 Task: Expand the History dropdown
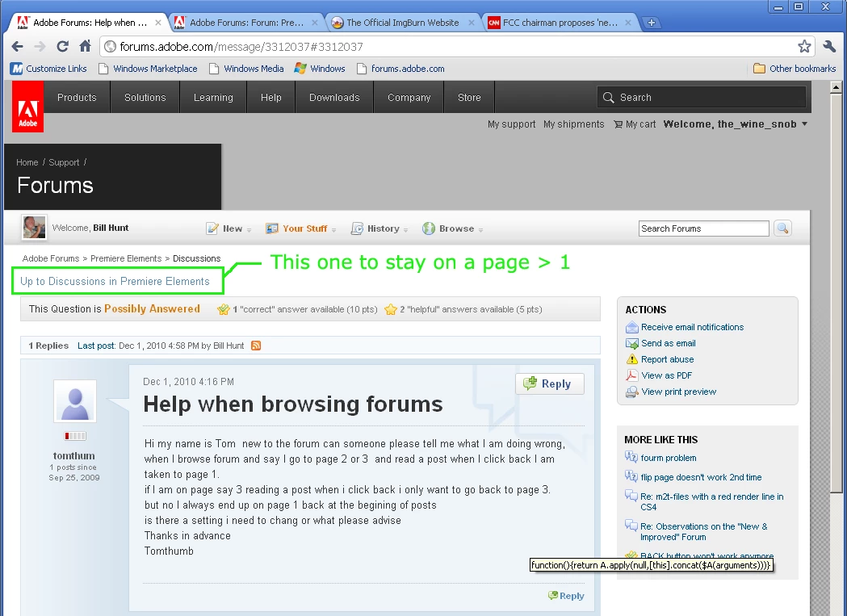coord(405,229)
